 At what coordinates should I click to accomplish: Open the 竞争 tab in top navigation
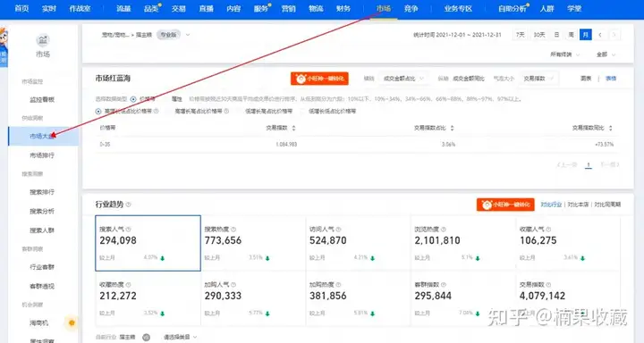[x=411, y=9]
